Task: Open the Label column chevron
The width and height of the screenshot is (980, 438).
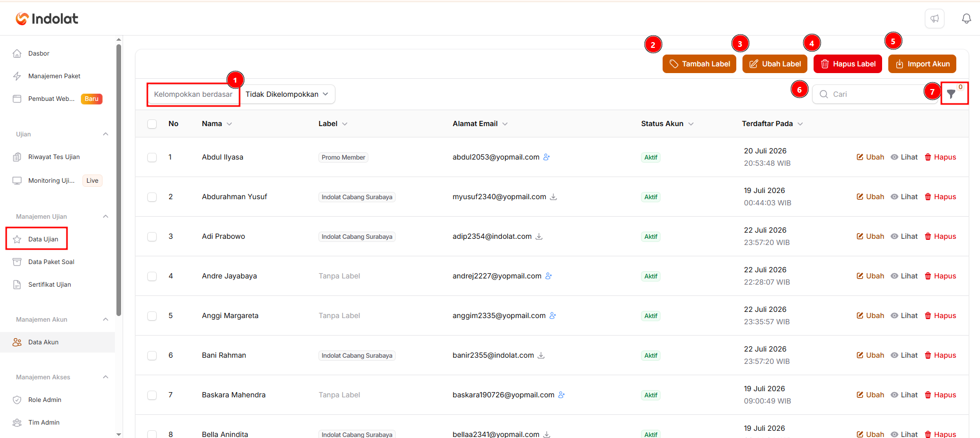Action: click(345, 124)
